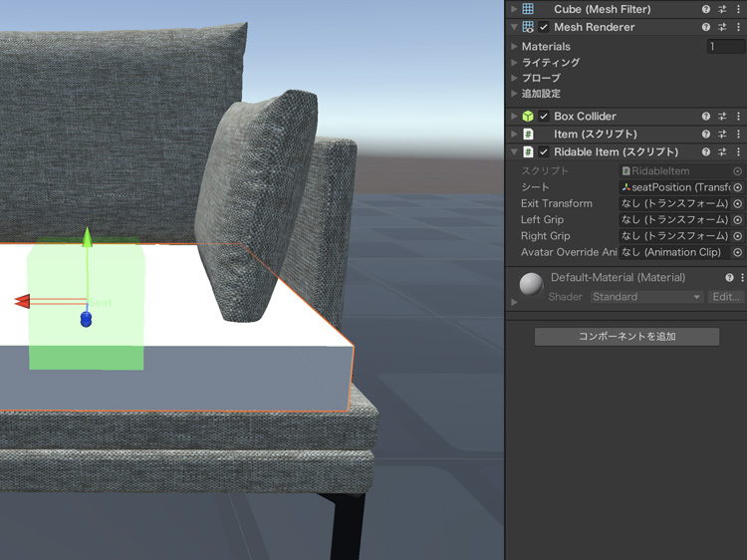Click the Default-Material preview sphere
Viewport: 747px width, 560px height.
click(x=532, y=284)
